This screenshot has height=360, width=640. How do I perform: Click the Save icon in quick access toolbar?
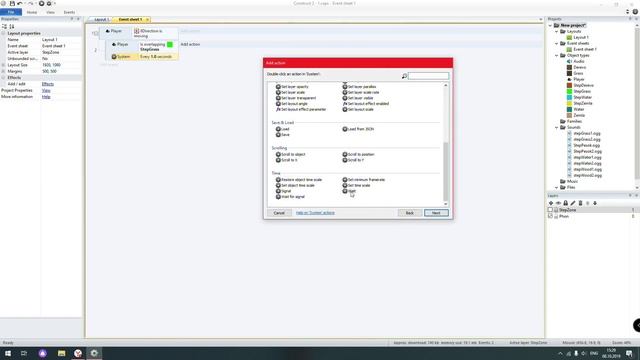(12, 4)
